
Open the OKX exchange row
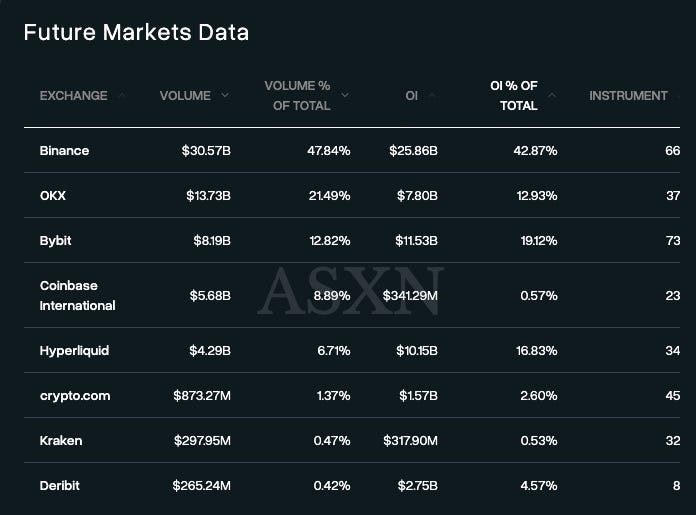(352, 195)
